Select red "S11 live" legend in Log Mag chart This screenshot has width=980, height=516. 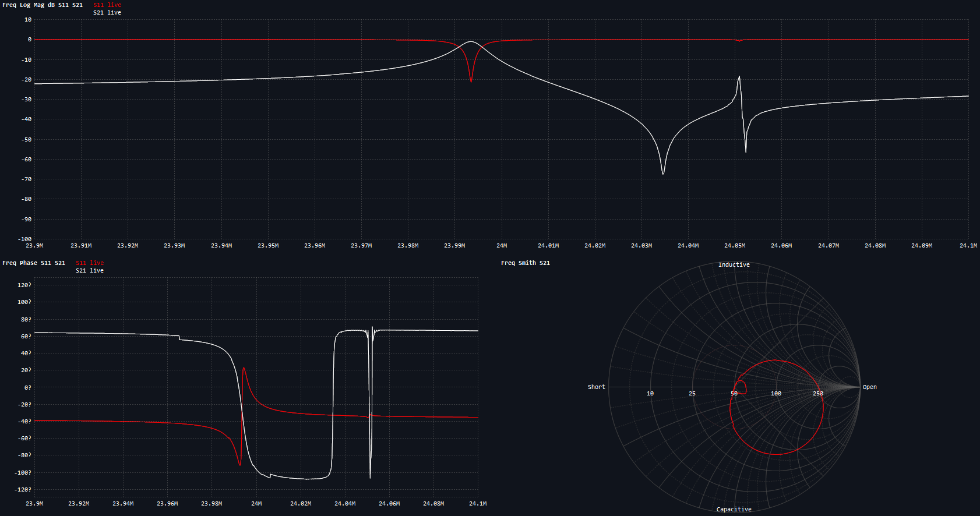coord(107,5)
